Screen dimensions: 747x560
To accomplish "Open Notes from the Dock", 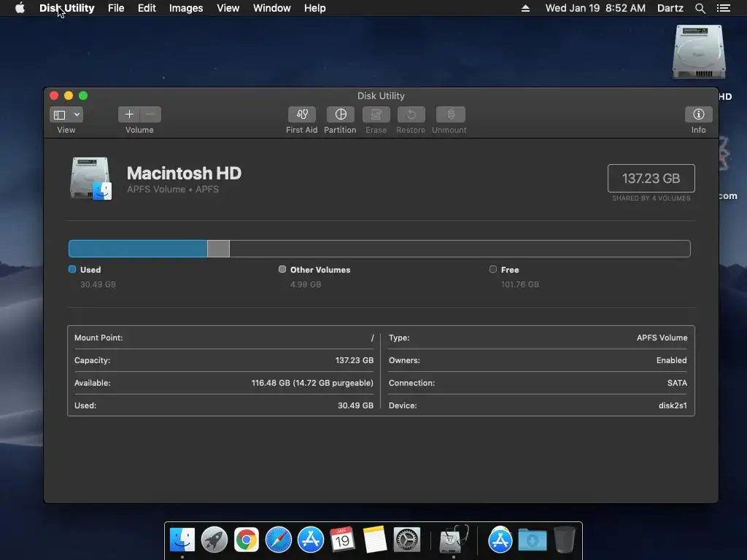I will pyautogui.click(x=374, y=540).
